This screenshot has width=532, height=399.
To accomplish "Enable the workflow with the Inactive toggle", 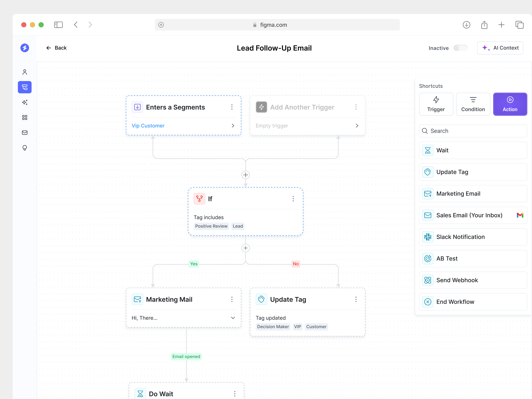I will [x=460, y=48].
